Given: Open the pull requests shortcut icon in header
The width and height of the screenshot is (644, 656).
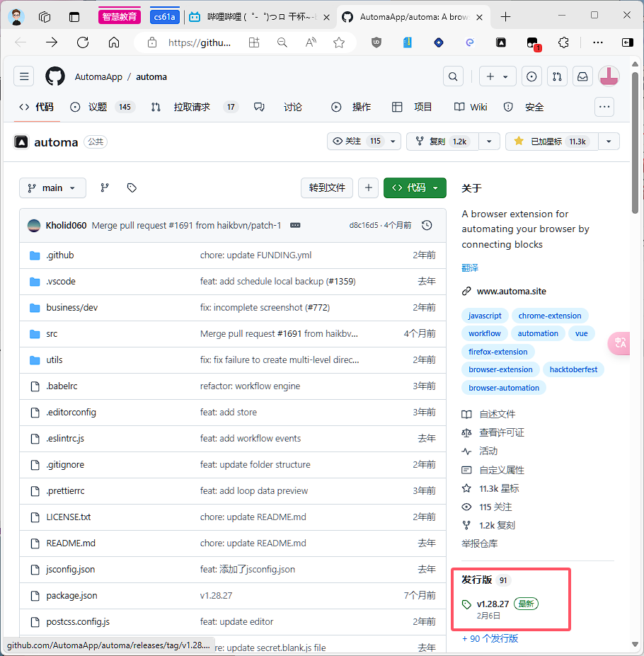Looking at the screenshot, I should [x=557, y=76].
